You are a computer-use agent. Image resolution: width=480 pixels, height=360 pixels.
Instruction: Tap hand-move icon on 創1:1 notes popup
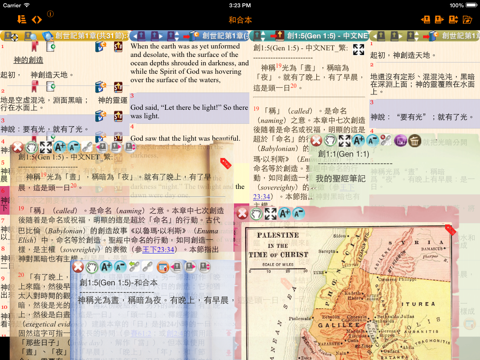330,141
